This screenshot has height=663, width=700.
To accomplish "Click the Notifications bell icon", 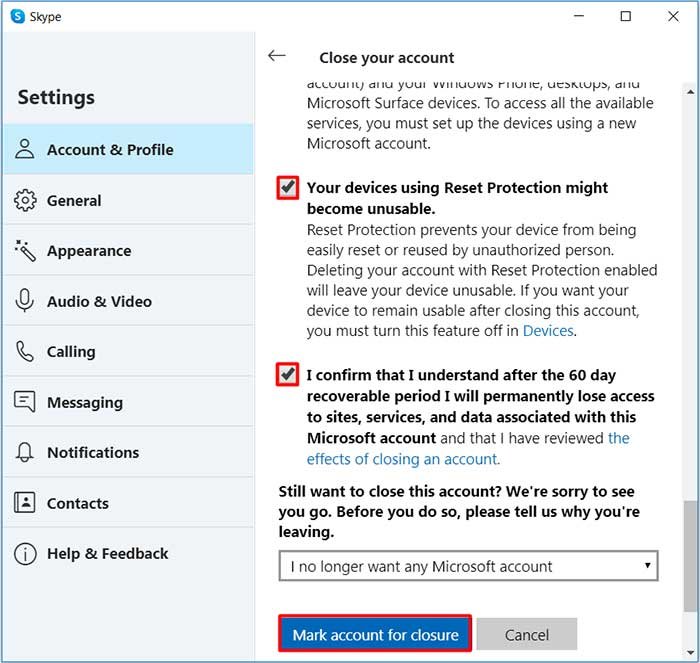I will click(x=25, y=452).
